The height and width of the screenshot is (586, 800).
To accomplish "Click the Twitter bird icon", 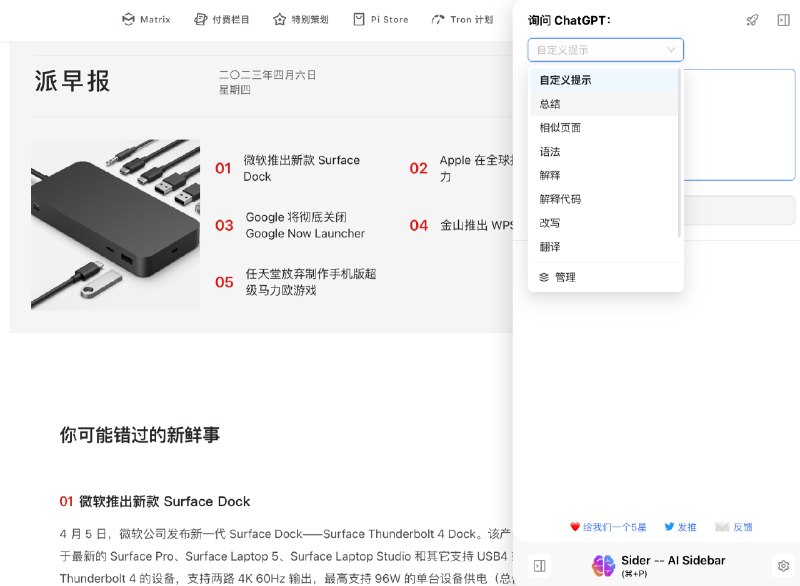I will tap(669, 527).
